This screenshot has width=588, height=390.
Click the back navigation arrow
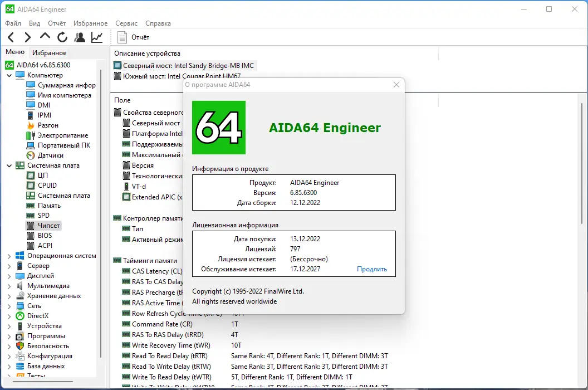click(x=11, y=37)
